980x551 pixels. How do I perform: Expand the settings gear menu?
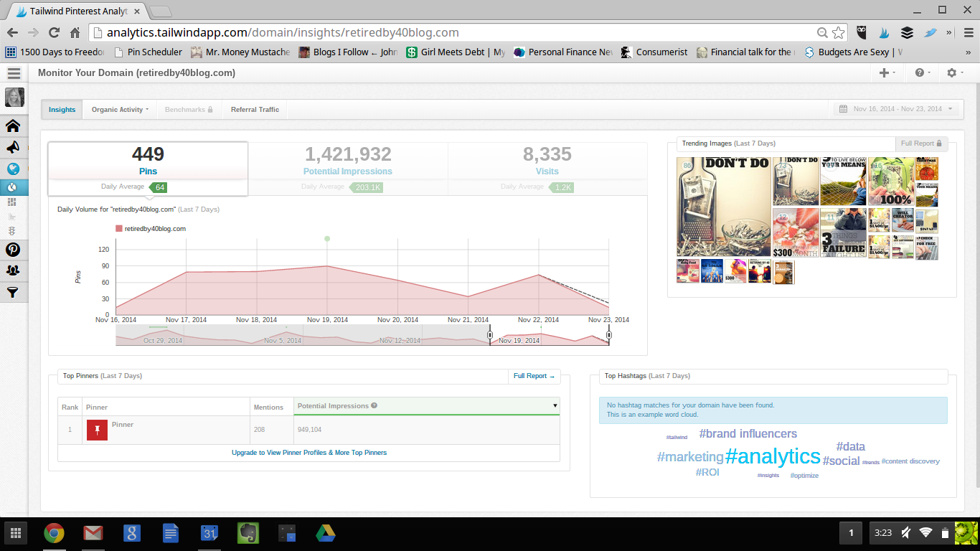(x=956, y=72)
